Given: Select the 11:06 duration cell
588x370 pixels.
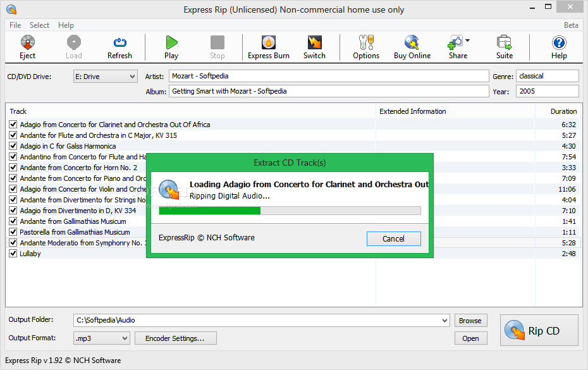Looking at the screenshot, I should tap(567, 189).
